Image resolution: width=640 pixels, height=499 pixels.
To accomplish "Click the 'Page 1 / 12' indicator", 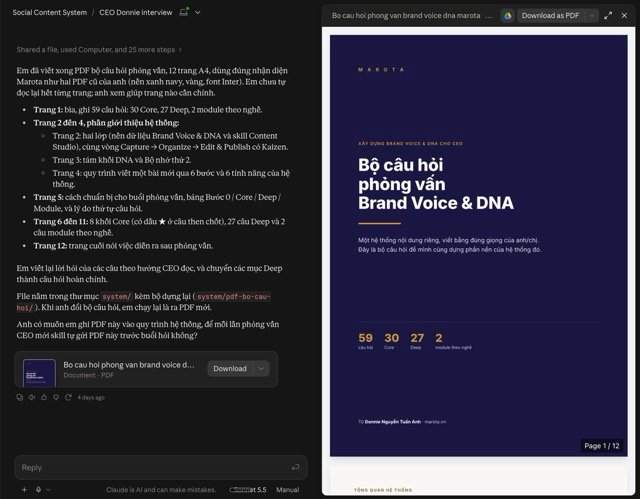I will pos(602,446).
